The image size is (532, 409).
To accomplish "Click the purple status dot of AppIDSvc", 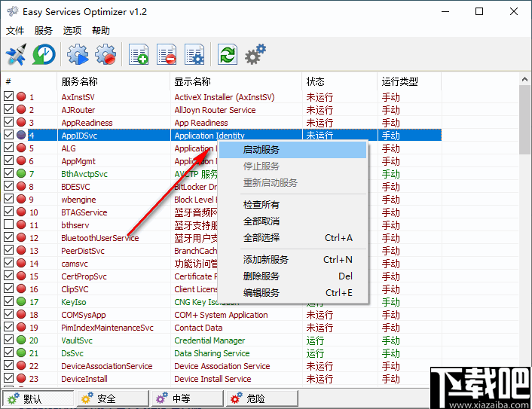I will click(21, 135).
